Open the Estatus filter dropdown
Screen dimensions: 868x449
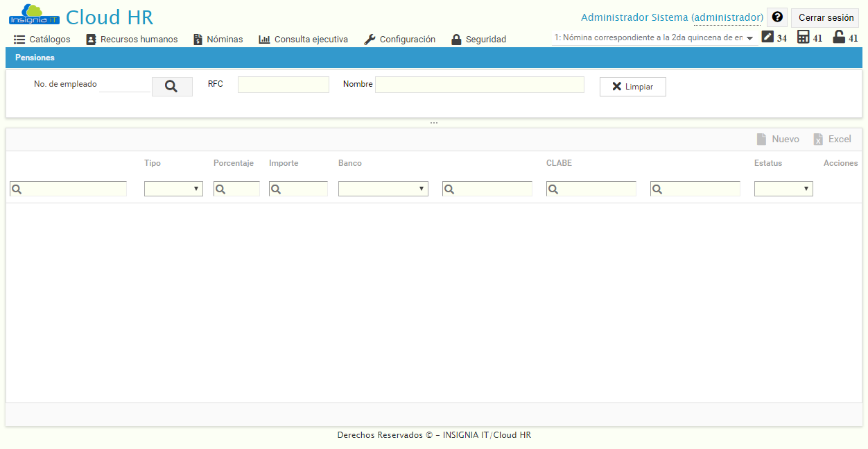click(x=783, y=188)
